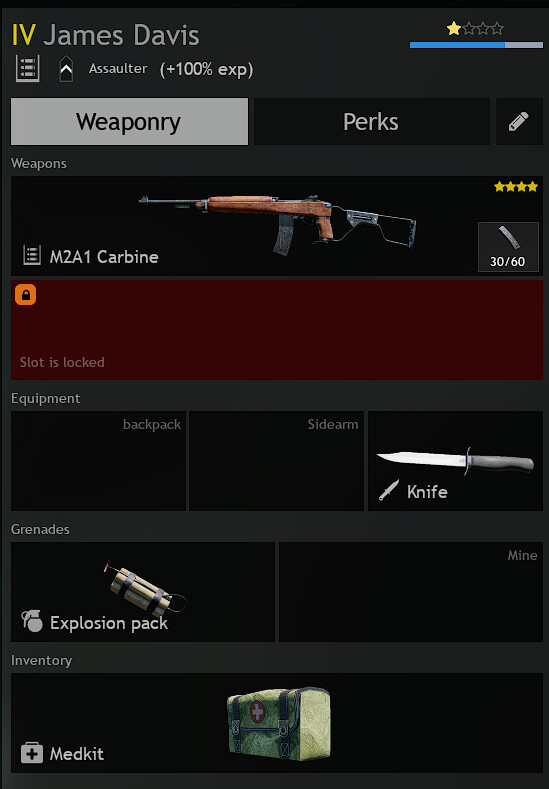
Task: Click the soldier list icon under the name
Action: coord(27,68)
